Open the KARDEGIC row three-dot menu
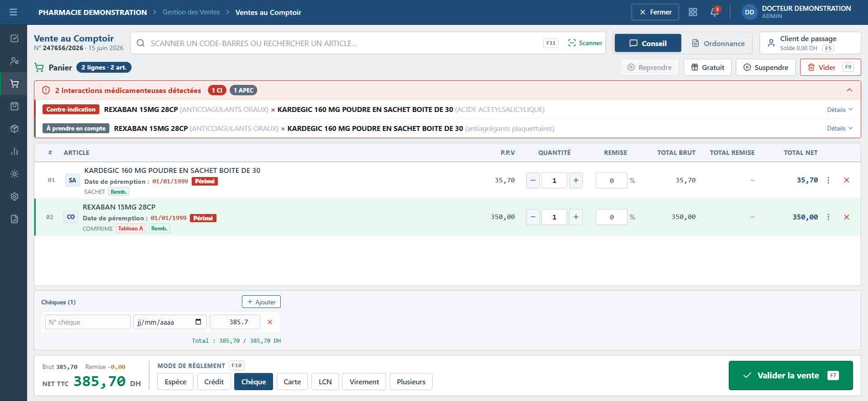The image size is (868, 401). click(x=828, y=180)
